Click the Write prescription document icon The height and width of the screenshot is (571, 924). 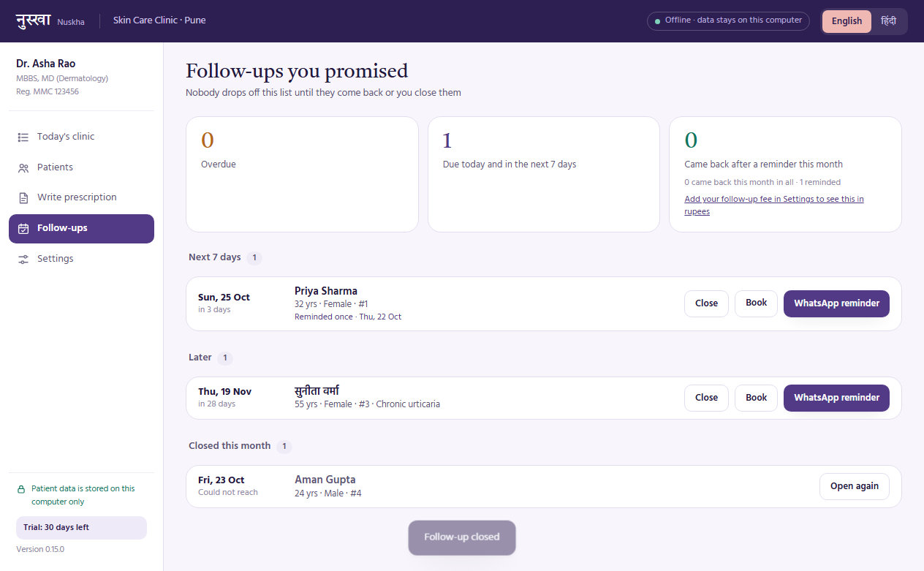coord(23,197)
